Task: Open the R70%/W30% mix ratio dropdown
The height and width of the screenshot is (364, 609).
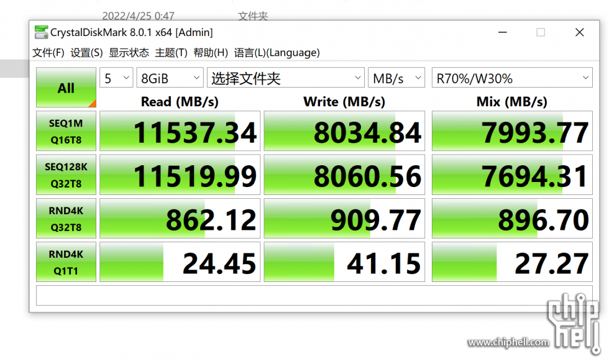Action: (512, 78)
